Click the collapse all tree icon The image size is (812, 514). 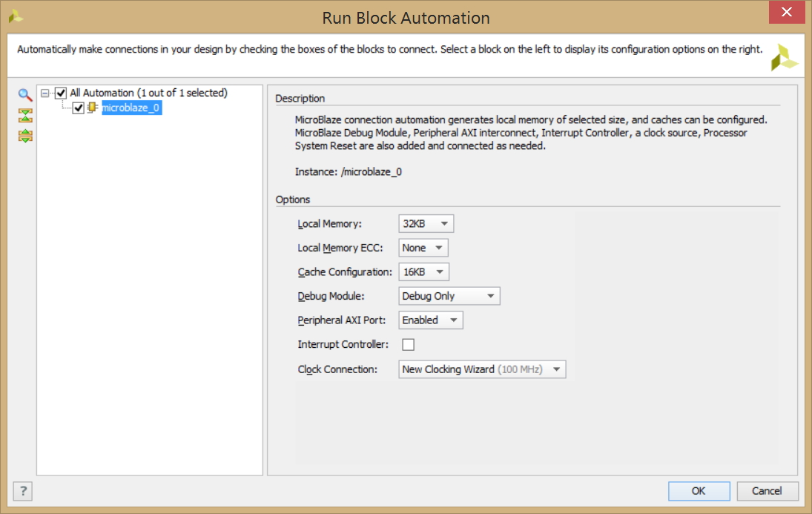(25, 115)
